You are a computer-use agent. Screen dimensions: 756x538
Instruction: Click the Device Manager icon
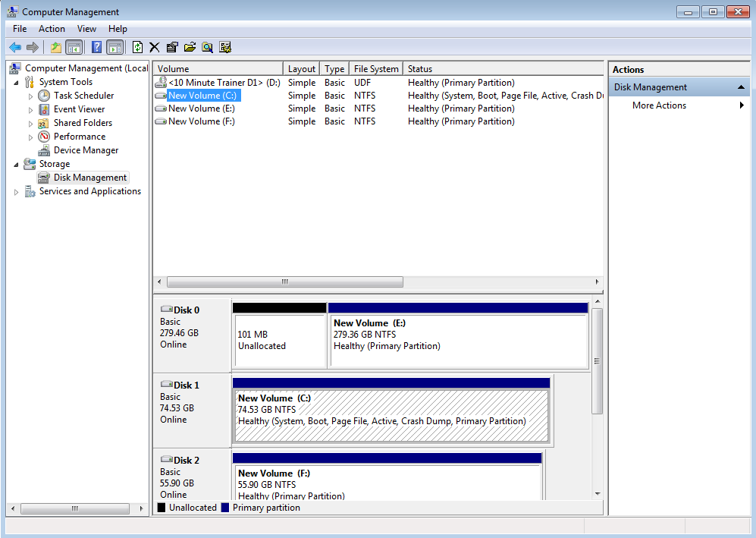point(44,150)
